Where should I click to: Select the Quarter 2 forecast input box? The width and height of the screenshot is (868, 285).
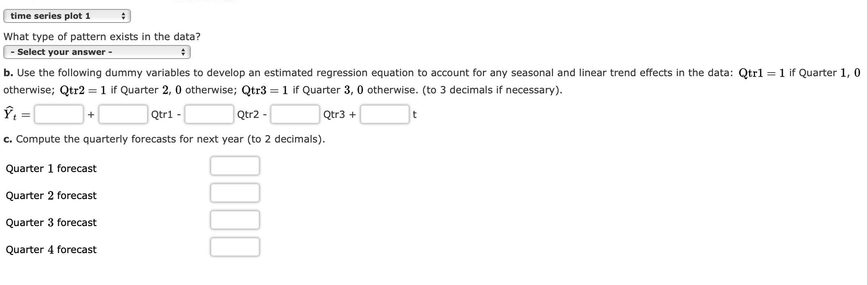235,192
